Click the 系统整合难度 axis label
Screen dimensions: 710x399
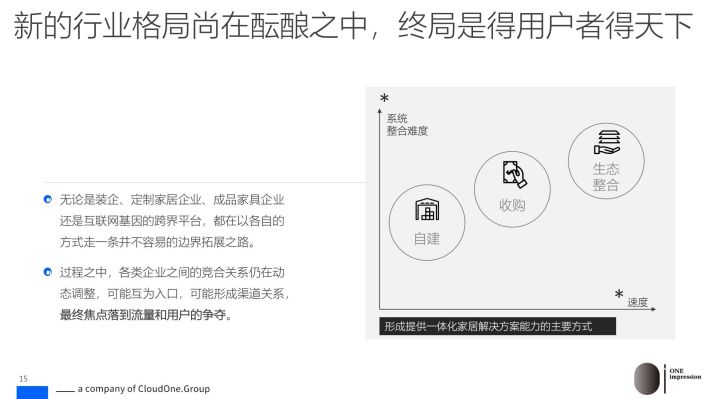click(x=407, y=125)
